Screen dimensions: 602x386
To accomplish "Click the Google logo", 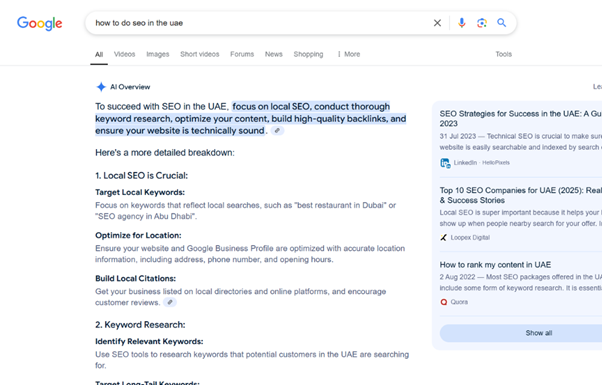I will tap(40, 23).
